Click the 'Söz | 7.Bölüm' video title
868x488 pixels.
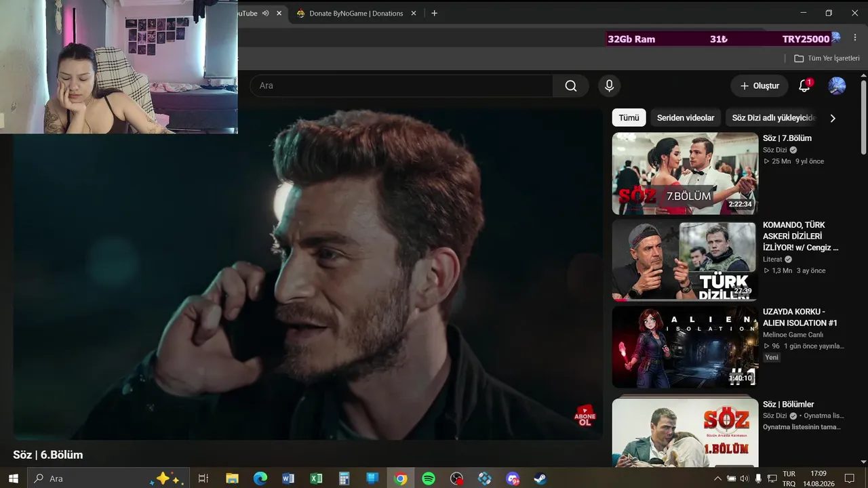pyautogui.click(x=787, y=138)
